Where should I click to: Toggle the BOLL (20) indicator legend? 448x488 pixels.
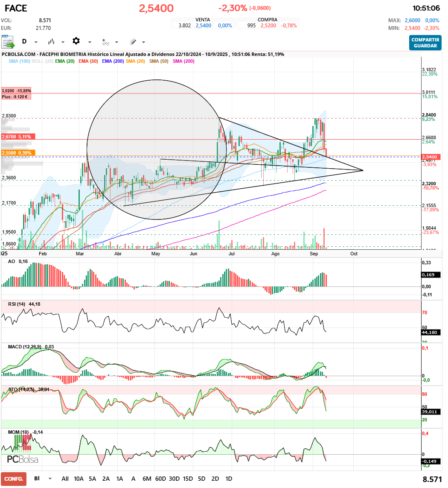point(42,61)
